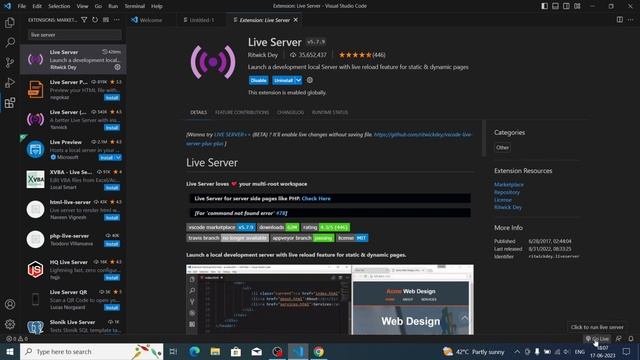Open extensions panel more actions menu

point(117,20)
